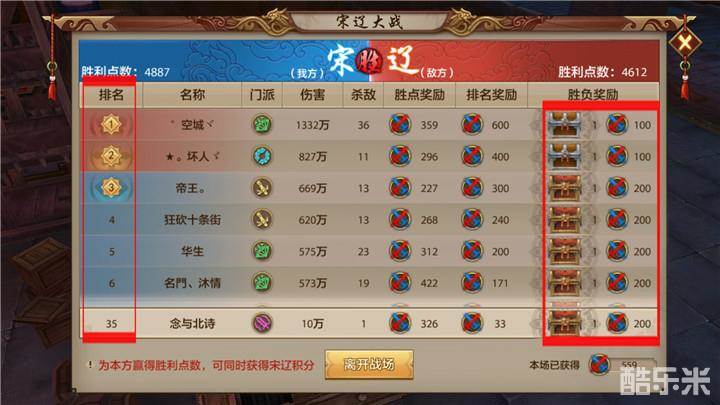Image resolution: width=720 pixels, height=405 pixels.
Task: Click 帝王's gold sword faction icon
Action: click(262, 188)
